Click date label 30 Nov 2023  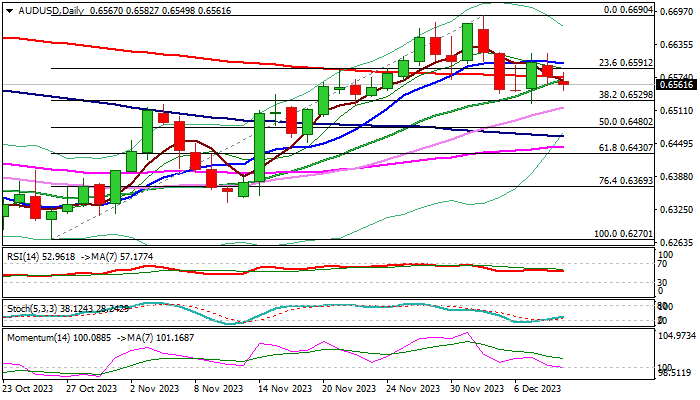point(478,389)
